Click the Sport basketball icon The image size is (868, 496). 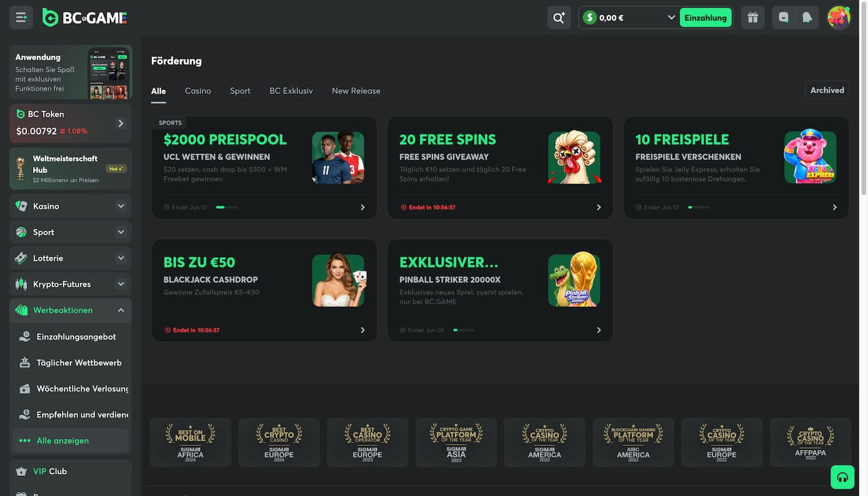[21, 232]
